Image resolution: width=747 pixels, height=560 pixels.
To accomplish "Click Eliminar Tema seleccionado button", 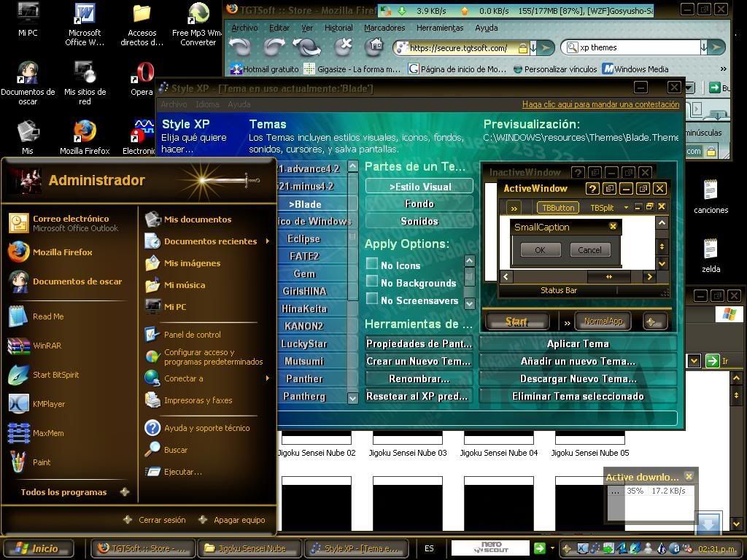I will click(x=578, y=396).
